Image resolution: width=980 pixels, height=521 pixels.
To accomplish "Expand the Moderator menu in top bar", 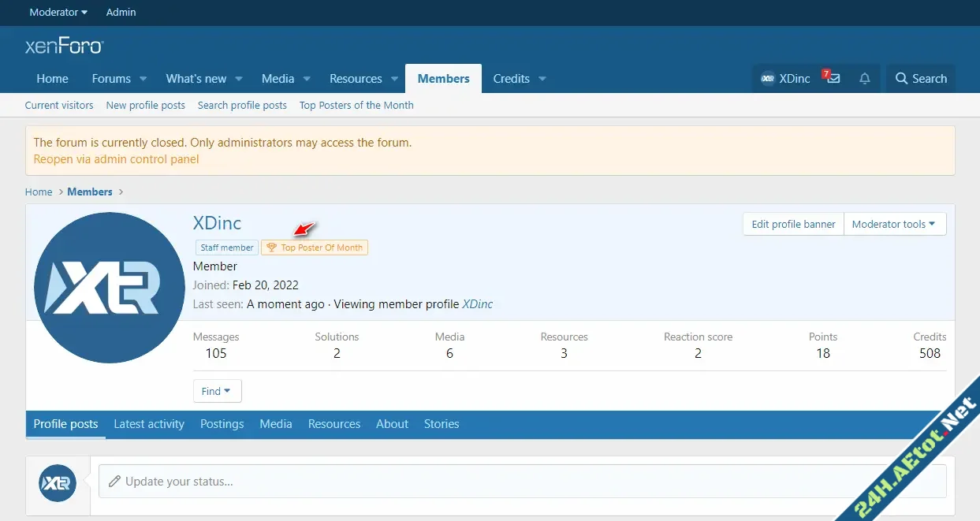I will click(x=58, y=13).
